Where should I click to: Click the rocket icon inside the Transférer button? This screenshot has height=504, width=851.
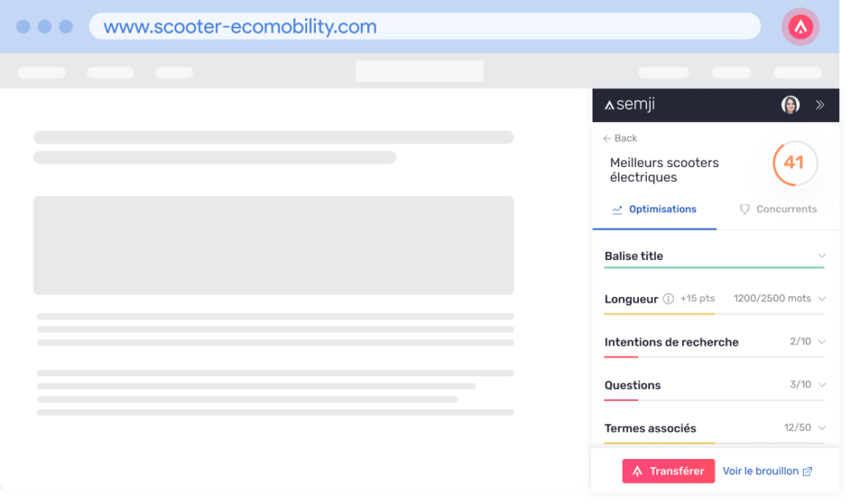(x=640, y=471)
